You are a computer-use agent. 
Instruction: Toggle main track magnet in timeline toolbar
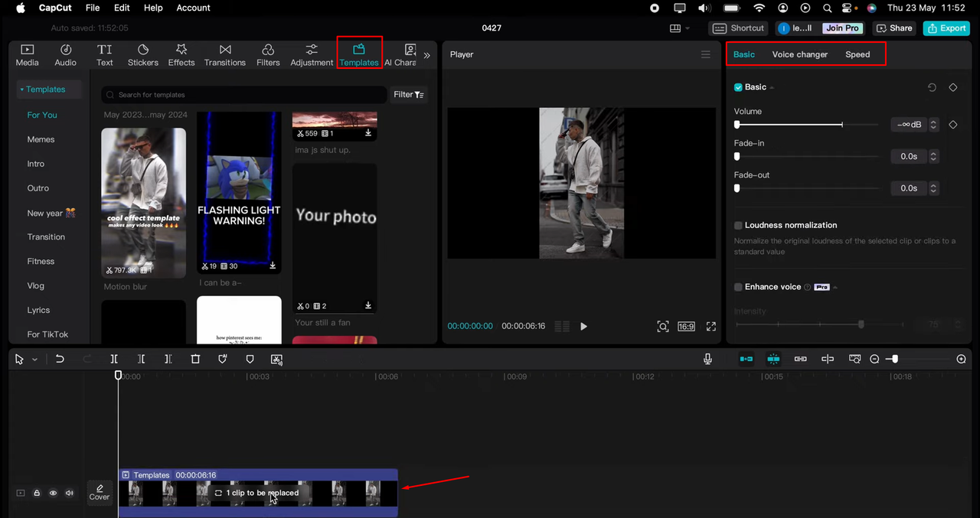pyautogui.click(x=746, y=359)
